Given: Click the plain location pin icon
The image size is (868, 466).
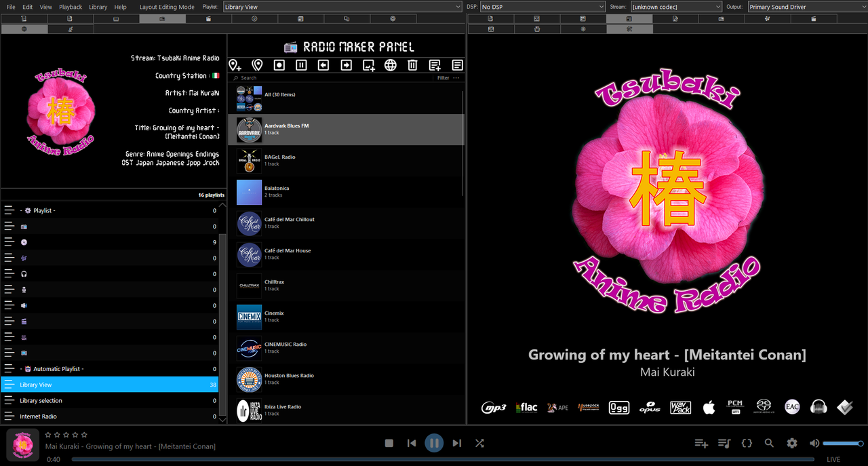Looking at the screenshot, I should tap(257, 65).
